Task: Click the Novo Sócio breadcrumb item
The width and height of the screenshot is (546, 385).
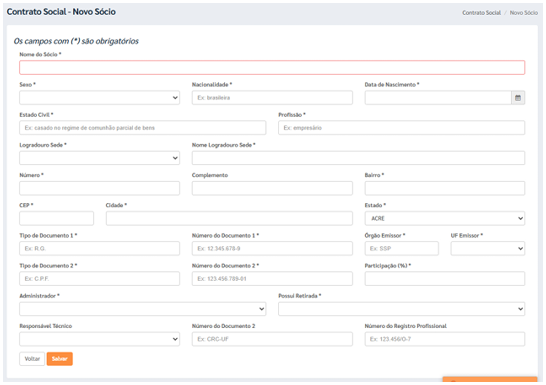Action: [x=523, y=13]
